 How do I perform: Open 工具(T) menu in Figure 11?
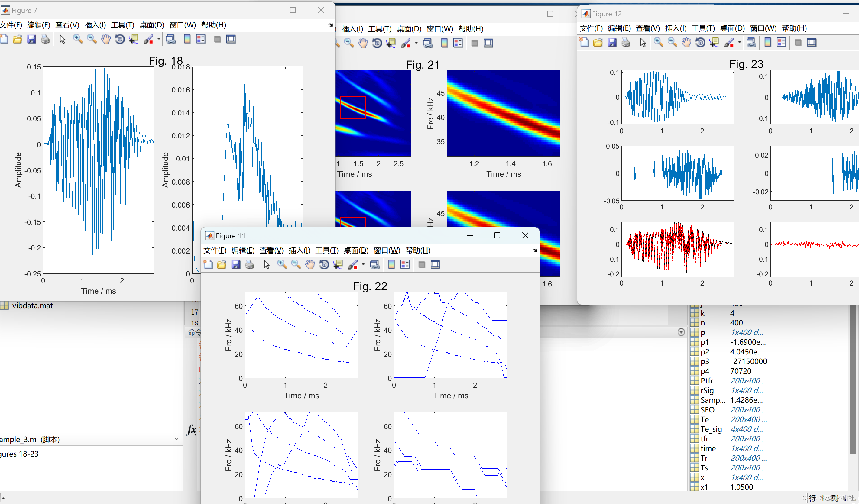point(326,250)
